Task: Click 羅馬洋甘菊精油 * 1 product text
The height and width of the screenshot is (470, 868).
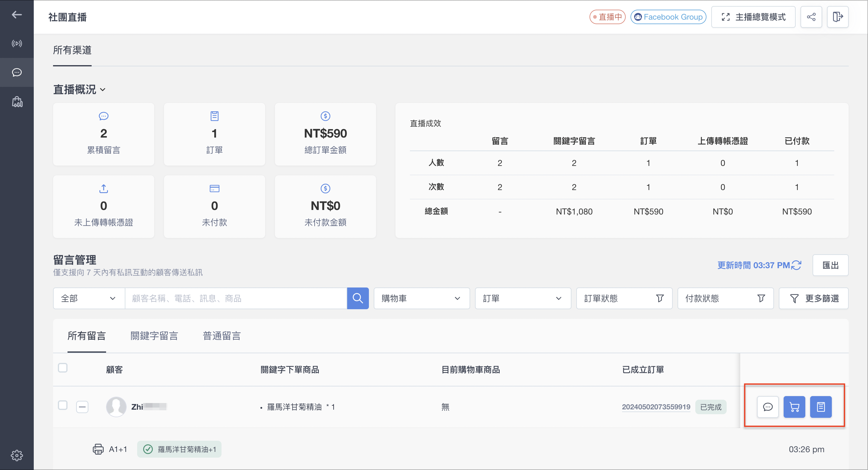Action: point(301,407)
